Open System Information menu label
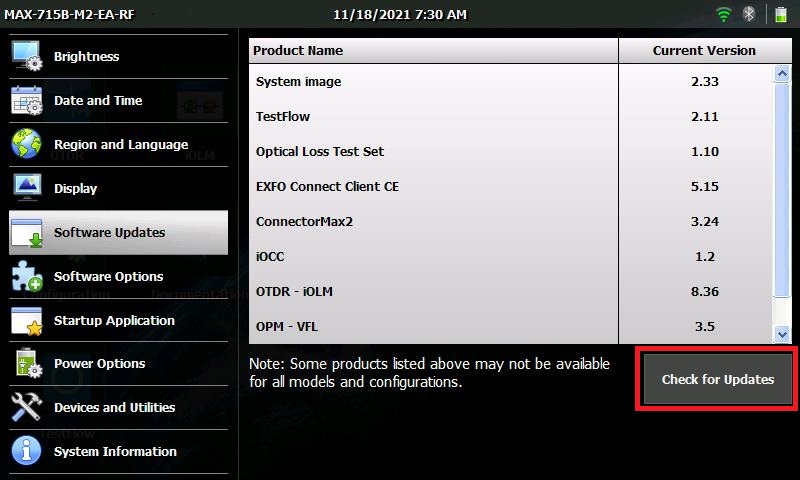Image resolution: width=800 pixels, height=480 pixels. click(x=115, y=451)
